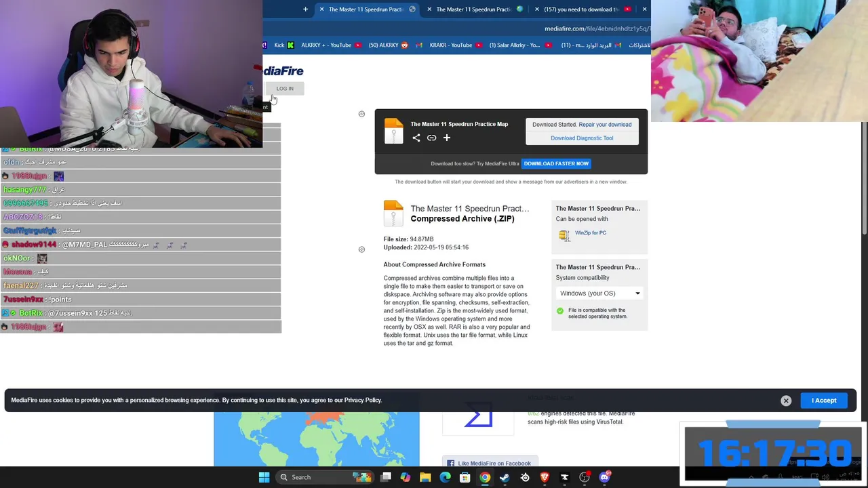Open 'Repair your download' link
The image size is (868, 488).
coord(605,125)
